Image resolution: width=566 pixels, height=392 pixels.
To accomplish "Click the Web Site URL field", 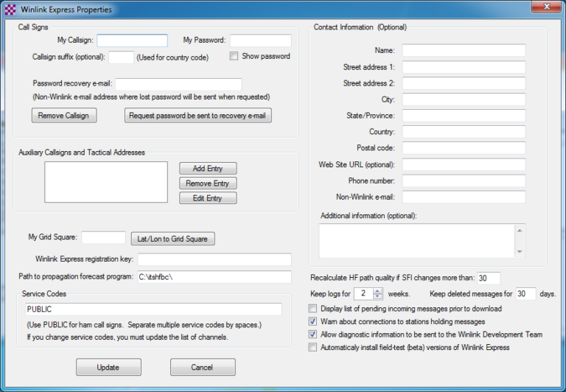I will (464, 164).
